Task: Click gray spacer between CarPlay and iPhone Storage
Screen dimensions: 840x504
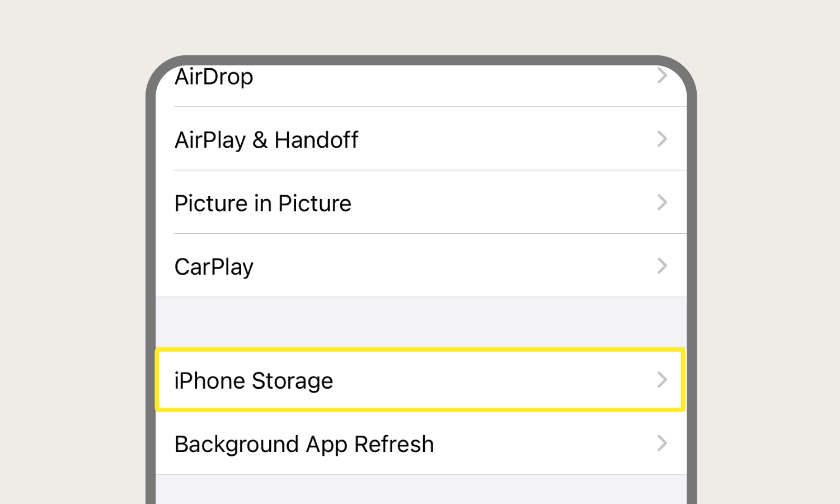Action: (x=421, y=322)
